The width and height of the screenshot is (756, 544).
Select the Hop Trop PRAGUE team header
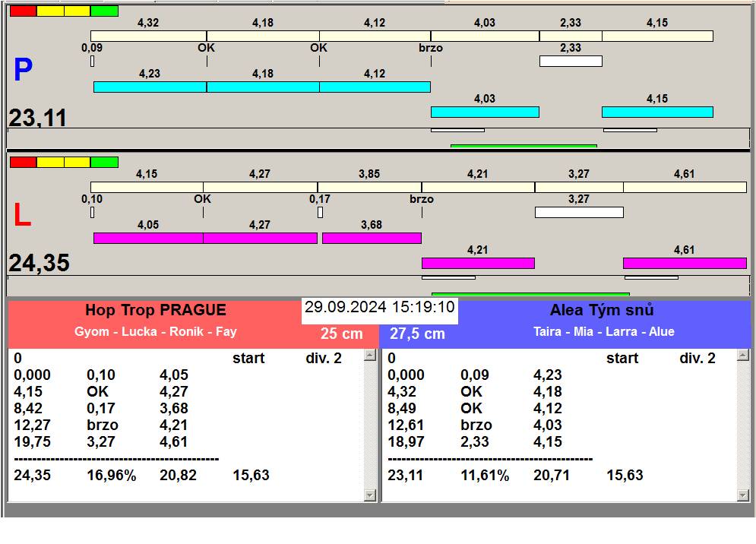pos(155,310)
